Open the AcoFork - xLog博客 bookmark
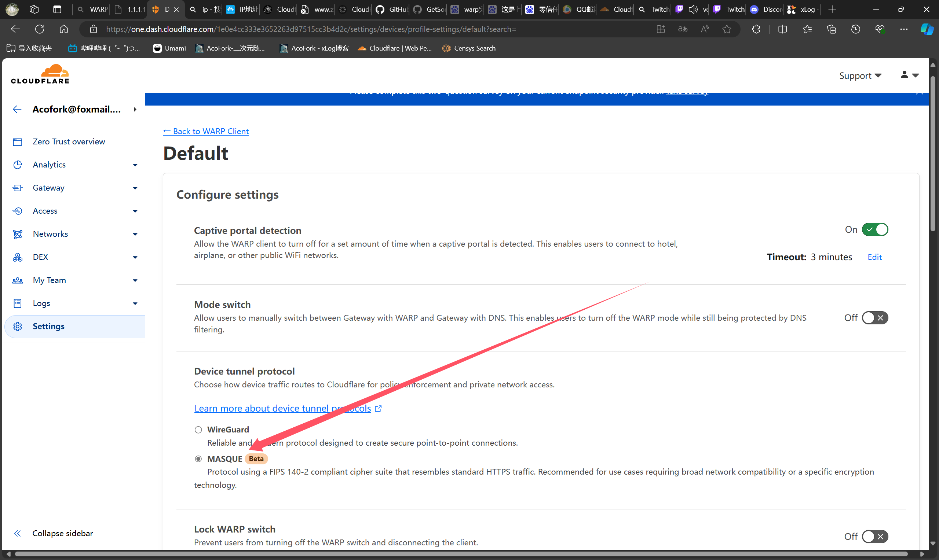 coord(314,48)
